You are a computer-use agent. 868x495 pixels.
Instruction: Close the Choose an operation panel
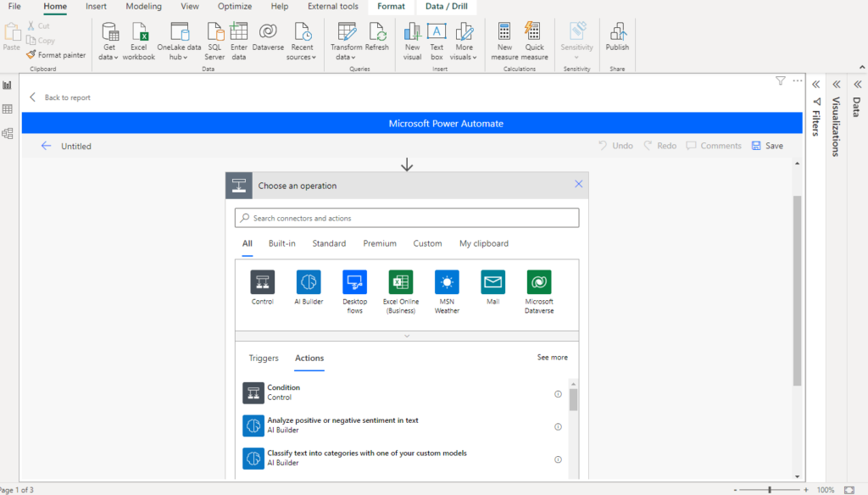578,184
